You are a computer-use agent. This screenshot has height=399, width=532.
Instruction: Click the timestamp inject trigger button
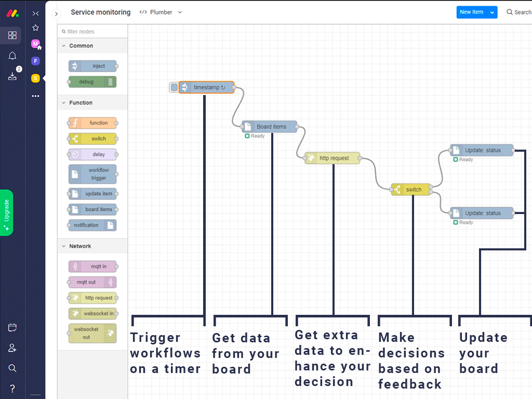174,87
